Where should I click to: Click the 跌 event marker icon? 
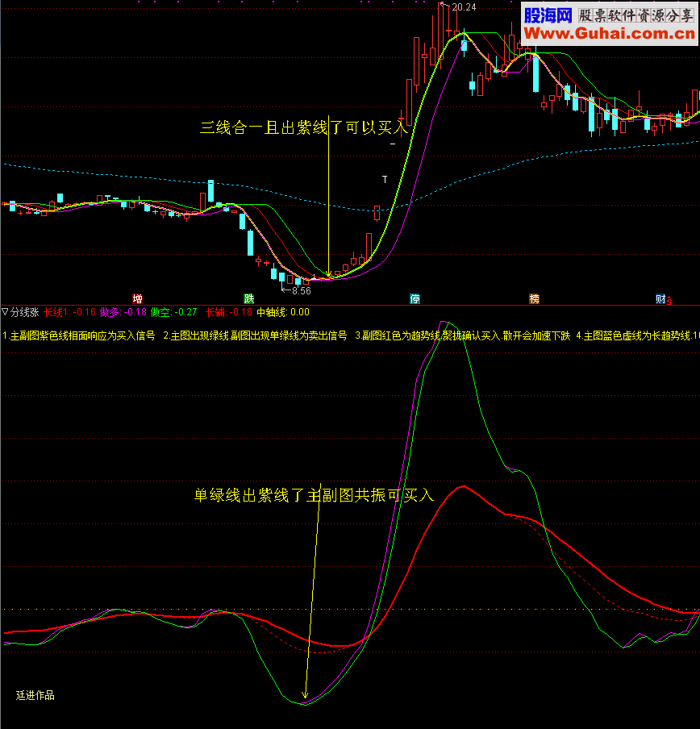[x=248, y=298]
